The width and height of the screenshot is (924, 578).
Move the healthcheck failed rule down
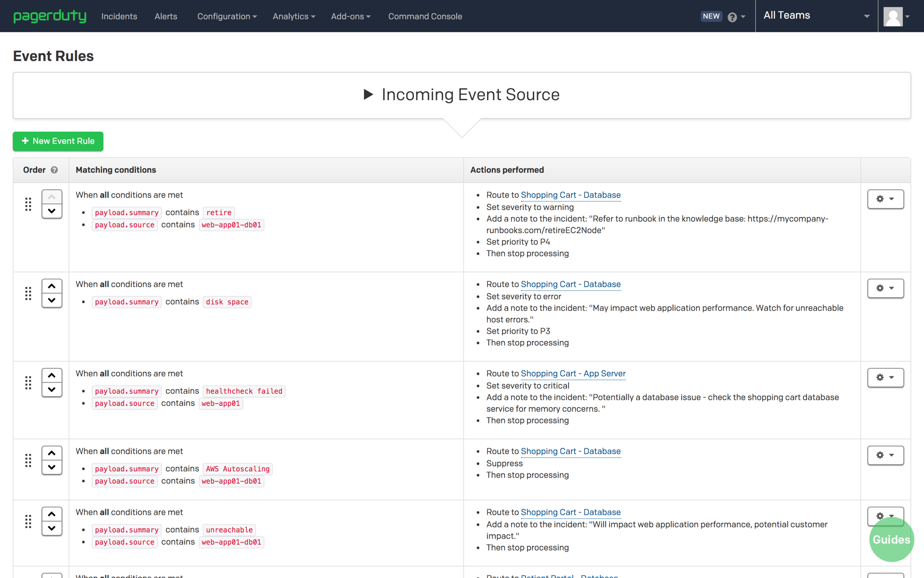(x=51, y=390)
